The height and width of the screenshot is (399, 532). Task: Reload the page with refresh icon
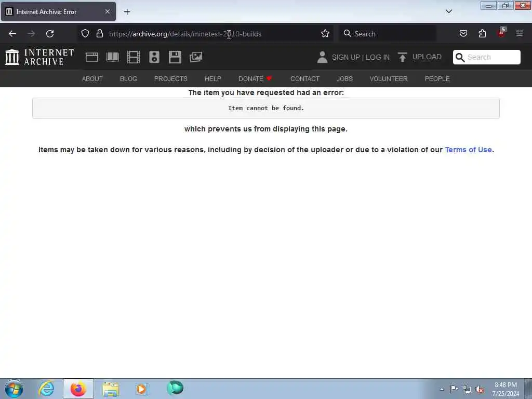[50, 34]
